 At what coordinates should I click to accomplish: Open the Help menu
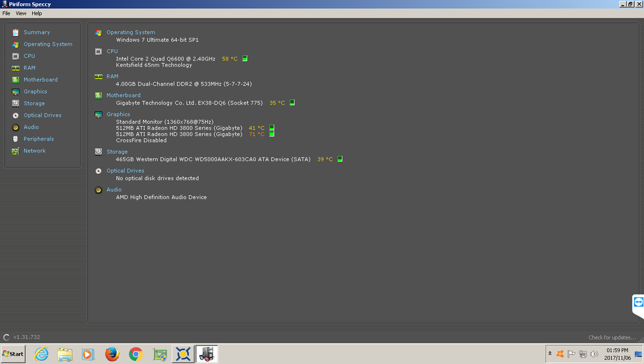coord(36,13)
